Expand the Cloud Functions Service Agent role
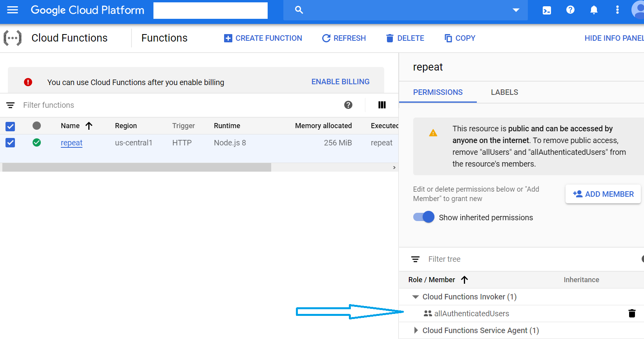The image size is (644, 339). click(416, 330)
